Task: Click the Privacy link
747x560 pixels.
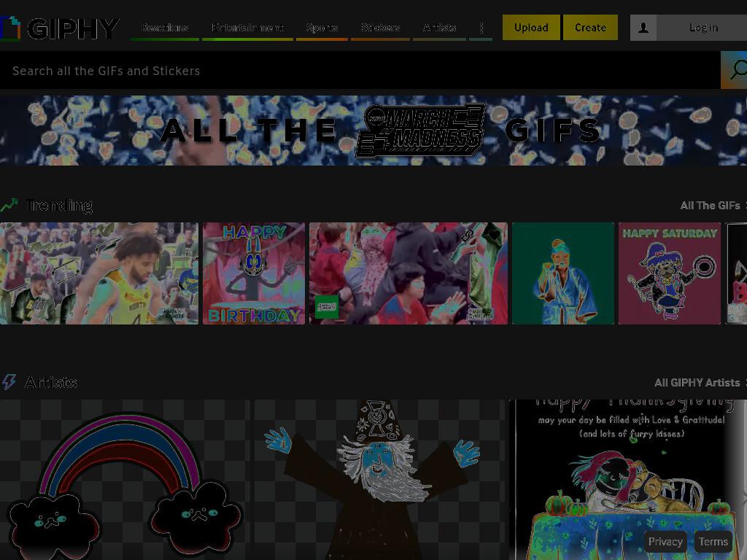Action: (x=665, y=542)
